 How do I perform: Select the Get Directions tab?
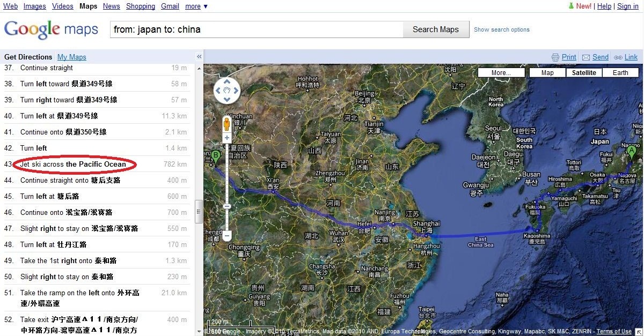click(x=28, y=57)
